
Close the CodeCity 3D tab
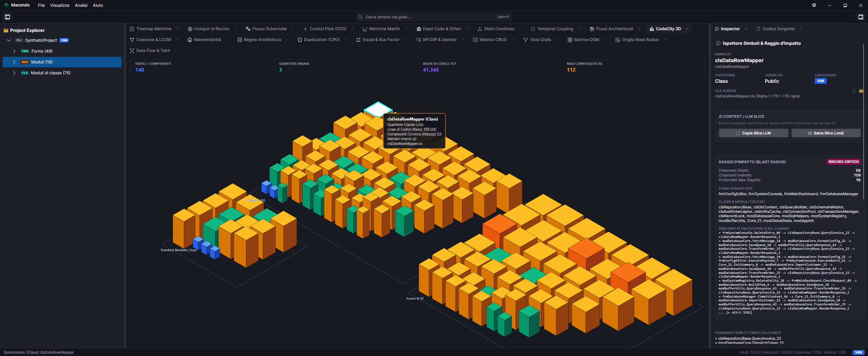click(x=687, y=29)
